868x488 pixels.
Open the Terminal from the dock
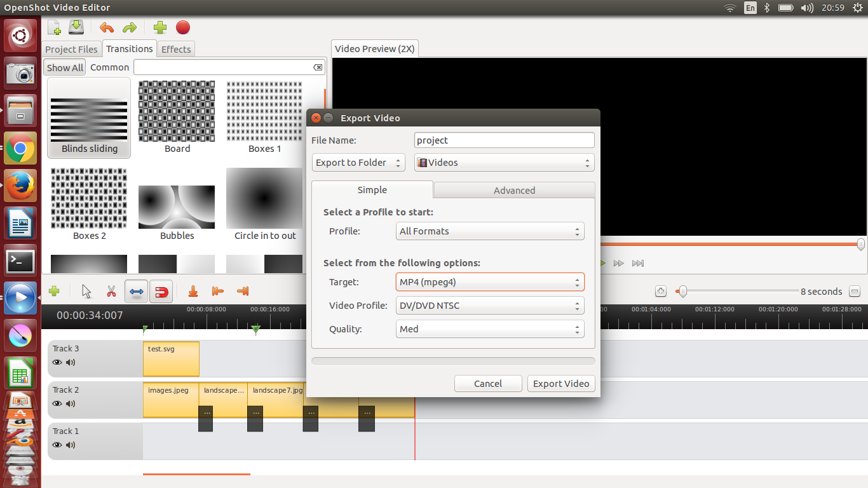(20, 261)
